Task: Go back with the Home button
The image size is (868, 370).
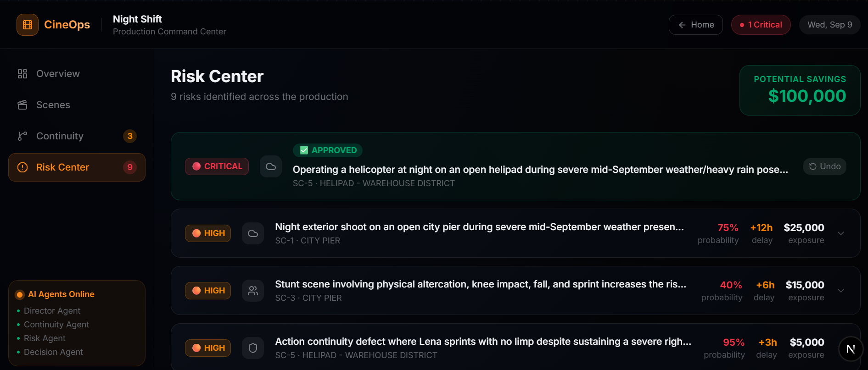Action: pyautogui.click(x=696, y=25)
